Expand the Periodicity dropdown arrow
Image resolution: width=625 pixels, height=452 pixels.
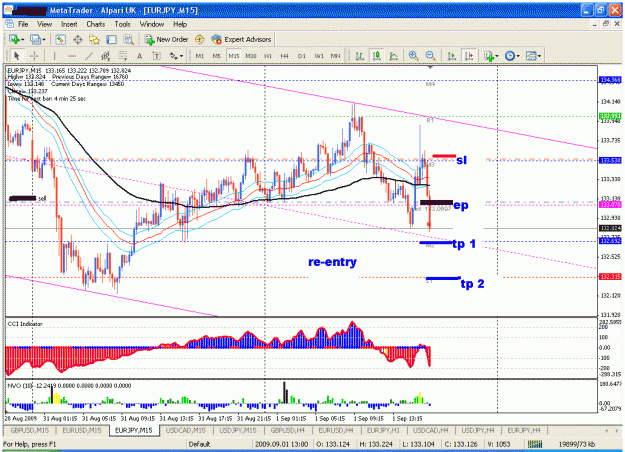pos(518,56)
